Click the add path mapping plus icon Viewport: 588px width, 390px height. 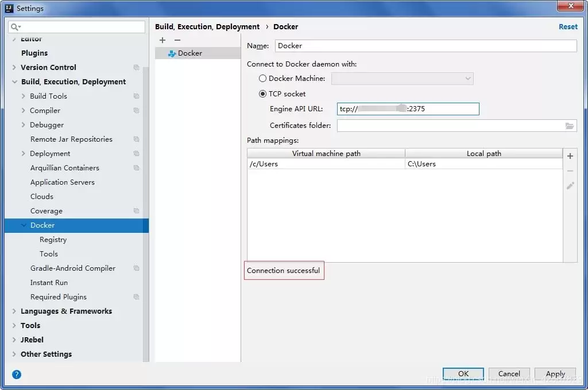[570, 156]
